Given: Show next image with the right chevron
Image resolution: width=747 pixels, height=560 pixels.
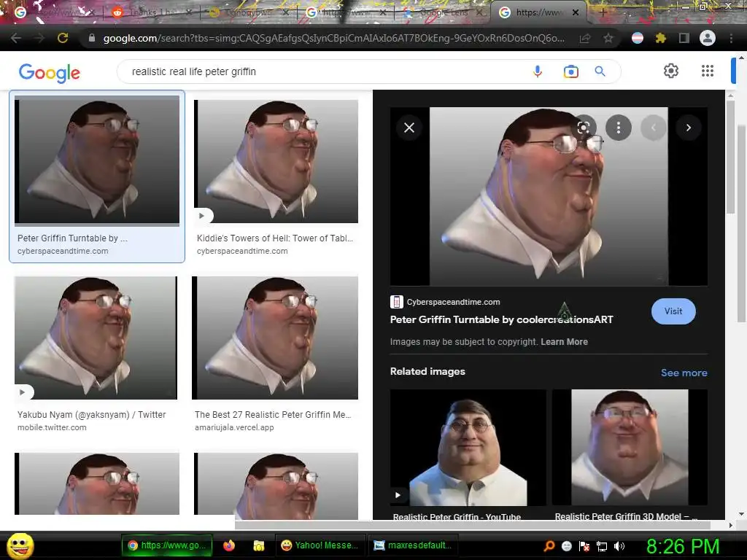Looking at the screenshot, I should (689, 128).
